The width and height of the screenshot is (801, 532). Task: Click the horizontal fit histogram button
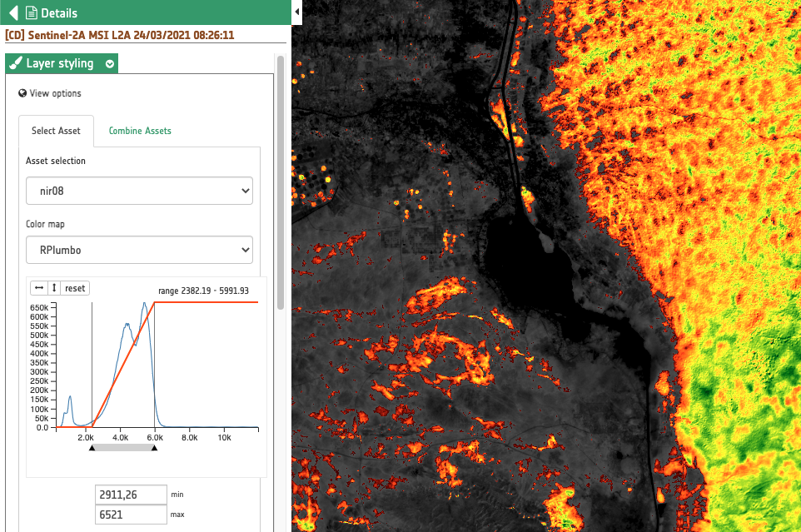(38, 288)
